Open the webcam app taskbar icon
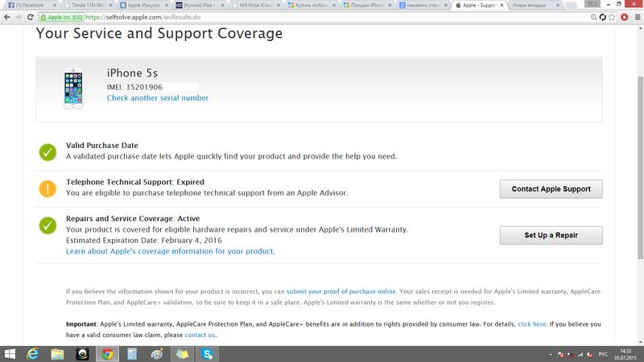This screenshot has width=644, height=362. 83,354
